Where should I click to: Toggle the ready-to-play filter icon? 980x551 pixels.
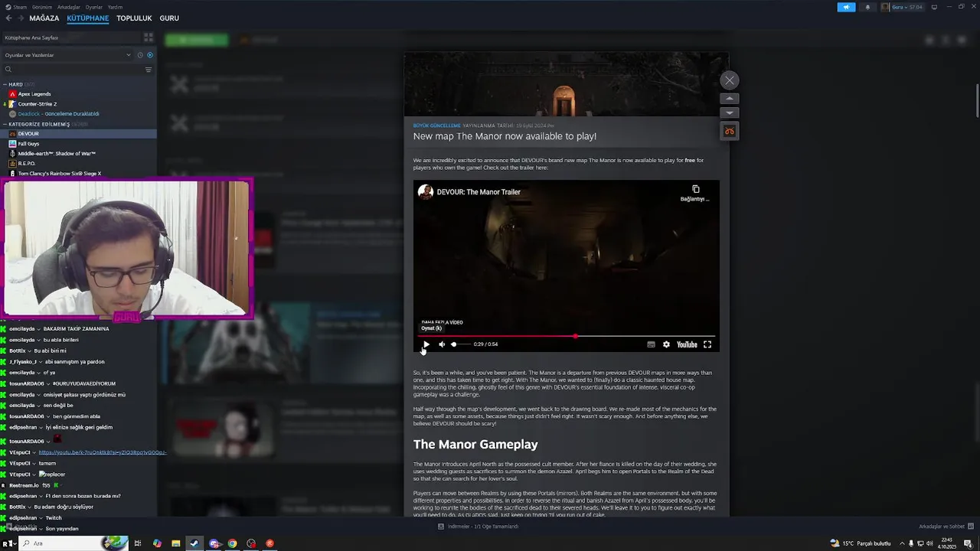point(149,55)
